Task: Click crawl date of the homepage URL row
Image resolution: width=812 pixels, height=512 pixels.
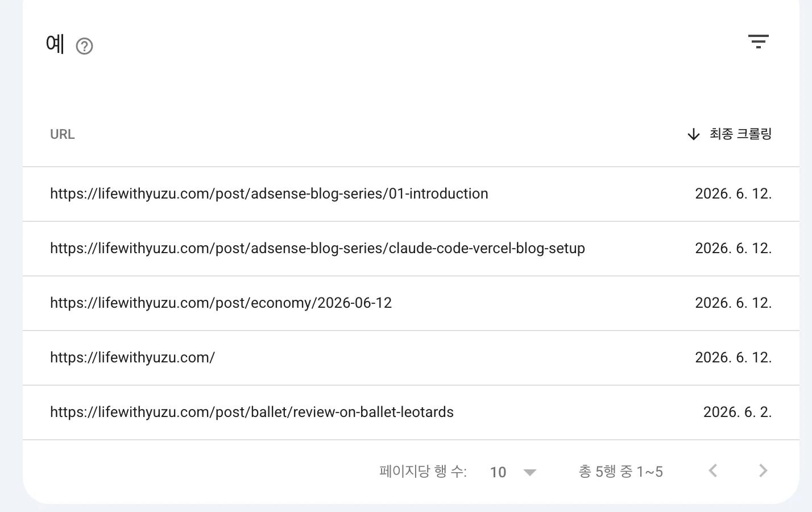Action: 734,357
